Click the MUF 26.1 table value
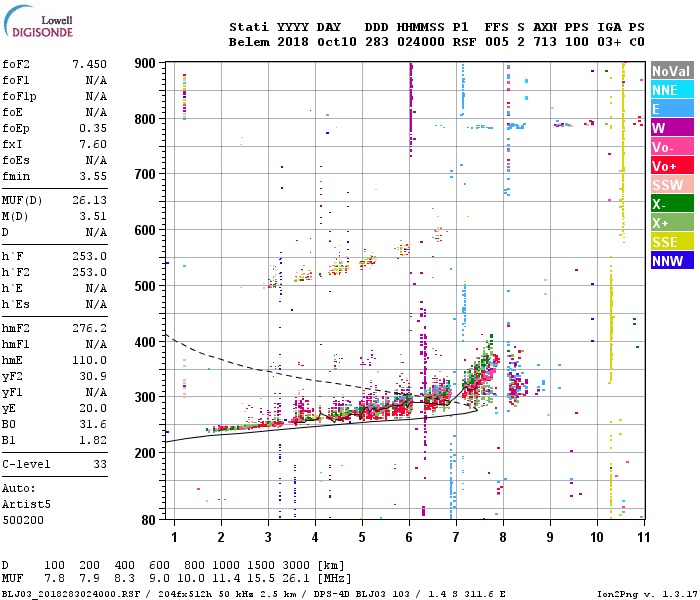Image resolution: width=700 pixels, height=600 pixels. click(x=296, y=578)
